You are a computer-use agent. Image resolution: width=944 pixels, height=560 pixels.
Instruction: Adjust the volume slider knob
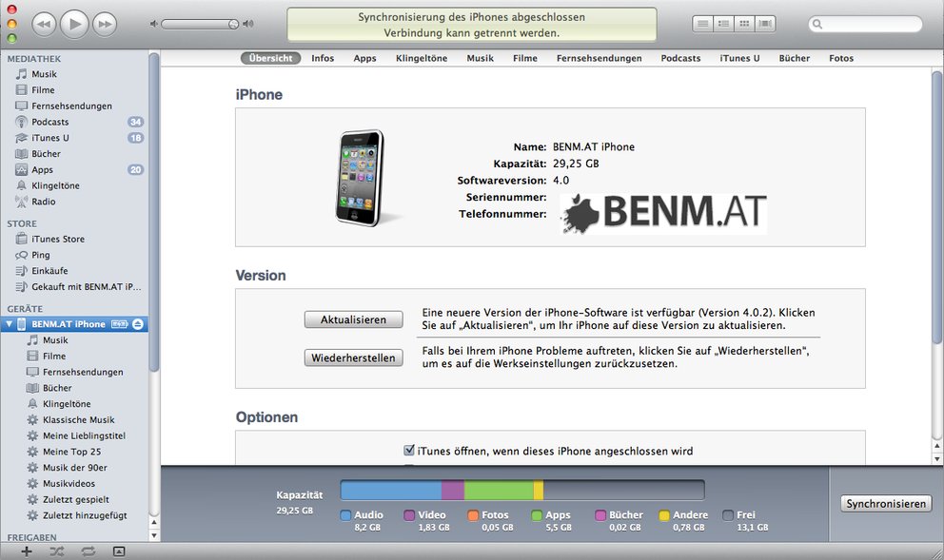coord(233,24)
